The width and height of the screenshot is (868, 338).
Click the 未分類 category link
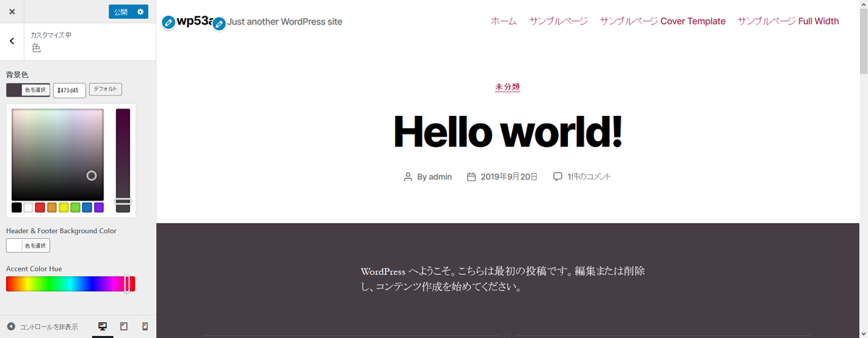click(x=508, y=87)
